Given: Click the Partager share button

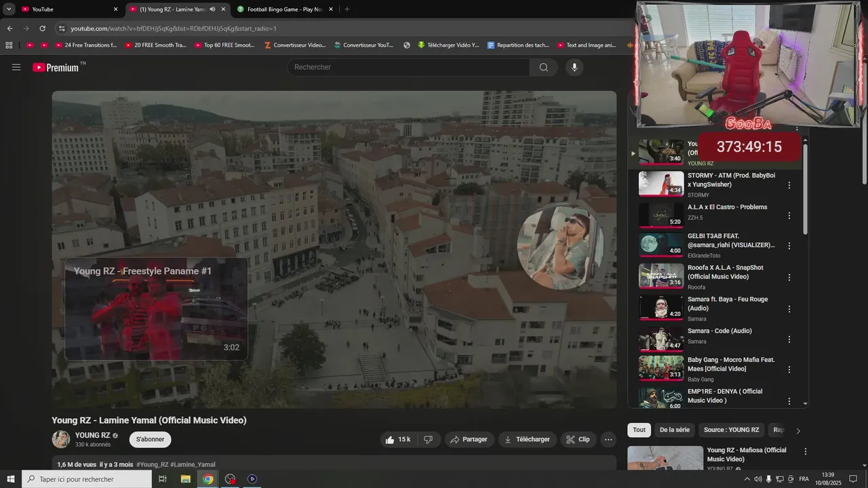Looking at the screenshot, I should coord(469,439).
